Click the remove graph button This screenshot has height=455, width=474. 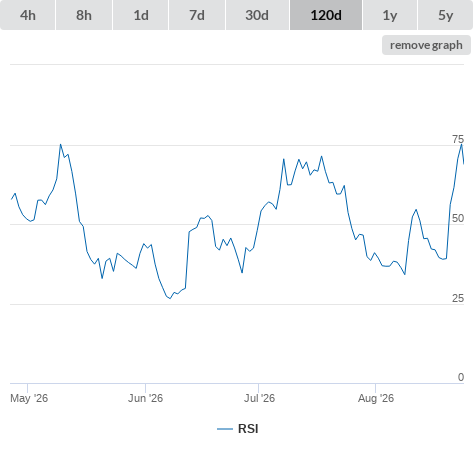coord(426,45)
